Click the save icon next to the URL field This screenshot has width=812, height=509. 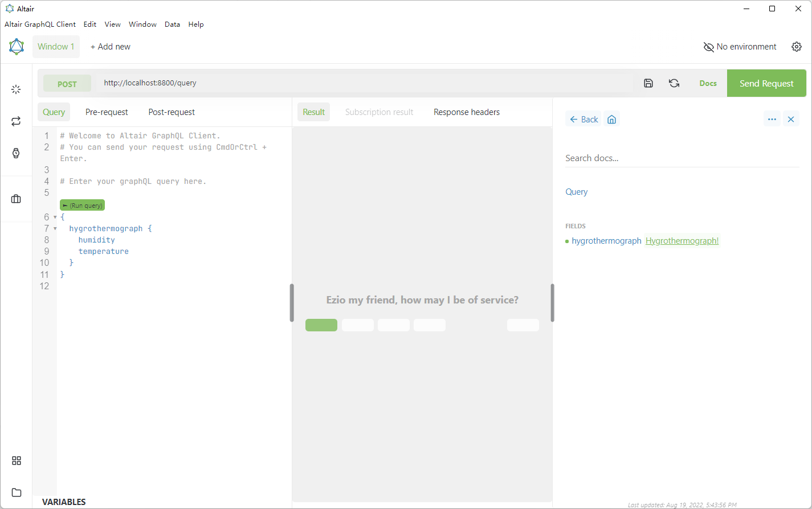click(648, 83)
